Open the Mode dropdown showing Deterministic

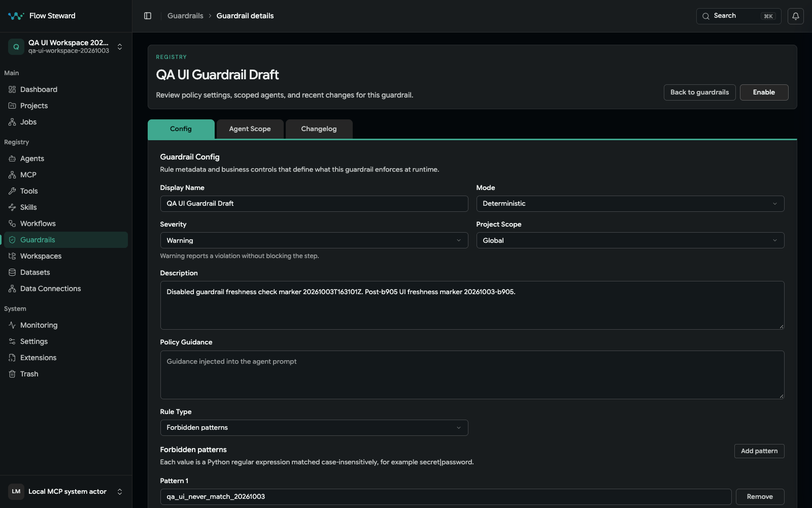coord(630,204)
